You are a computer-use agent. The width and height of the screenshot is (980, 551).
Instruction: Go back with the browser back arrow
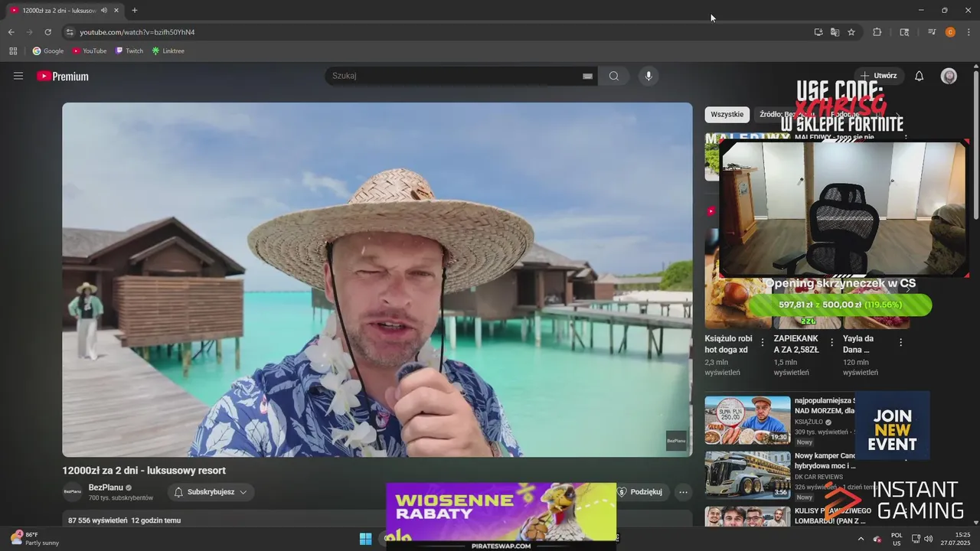[11, 32]
